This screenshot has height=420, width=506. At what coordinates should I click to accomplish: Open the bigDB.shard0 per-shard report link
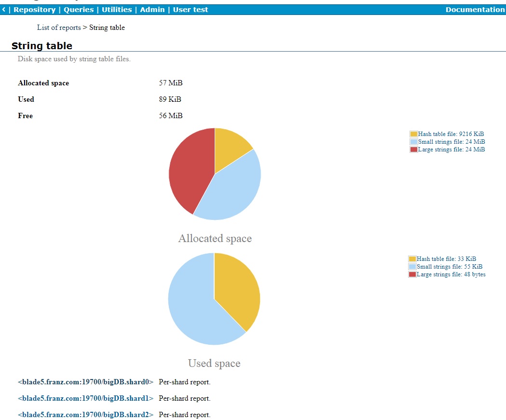click(85, 381)
